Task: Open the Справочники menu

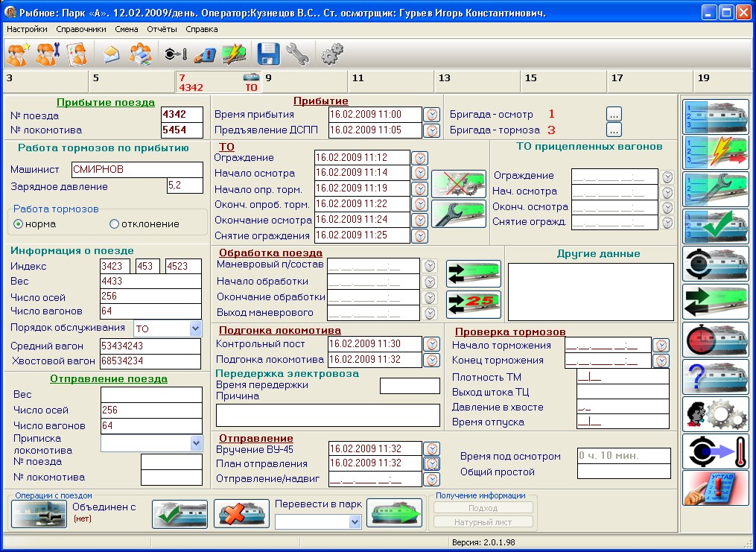Action: (x=81, y=29)
